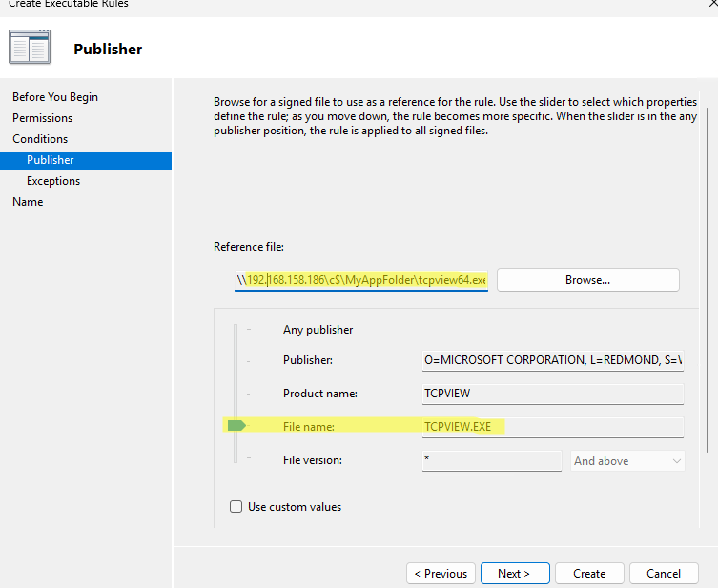This screenshot has width=718, height=588.
Task: Go to the Before You Begin step
Action: [55, 97]
